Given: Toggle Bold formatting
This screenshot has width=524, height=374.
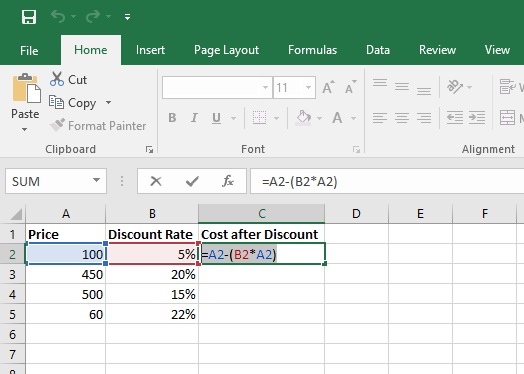Looking at the screenshot, I should (x=172, y=118).
